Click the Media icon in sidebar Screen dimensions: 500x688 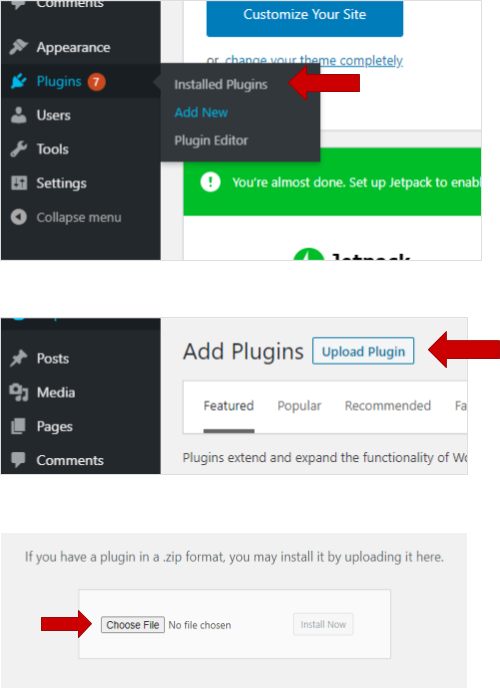click(x=18, y=392)
